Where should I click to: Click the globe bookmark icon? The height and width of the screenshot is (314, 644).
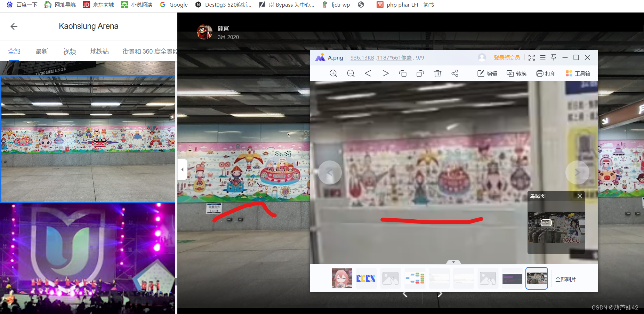tap(361, 5)
